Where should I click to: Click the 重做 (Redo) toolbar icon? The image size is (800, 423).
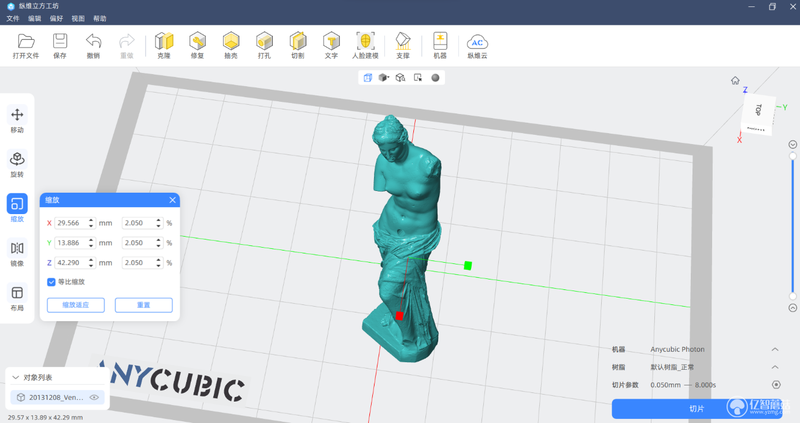127,45
